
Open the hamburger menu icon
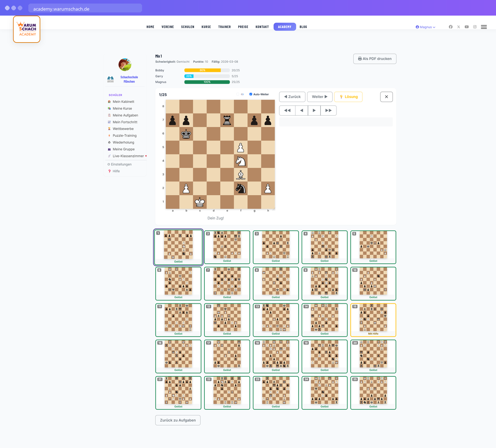(x=484, y=27)
